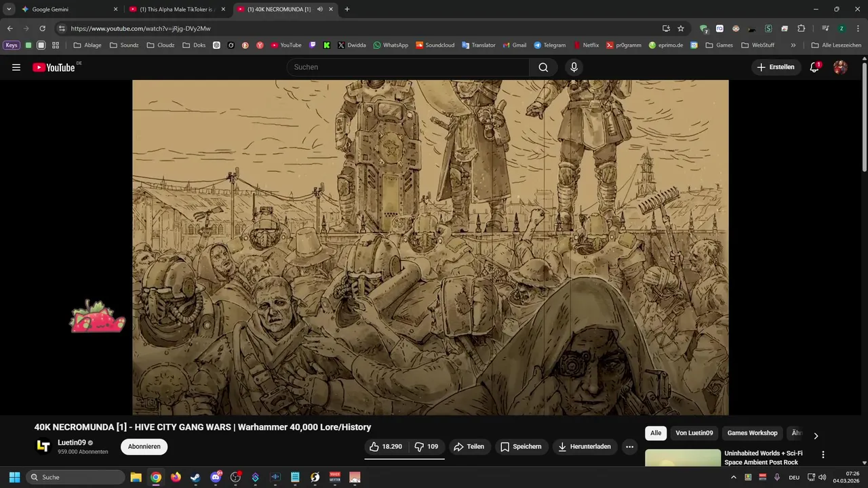Viewport: 868px width, 488px height.
Task: Open a new browser tab
Action: point(347,9)
